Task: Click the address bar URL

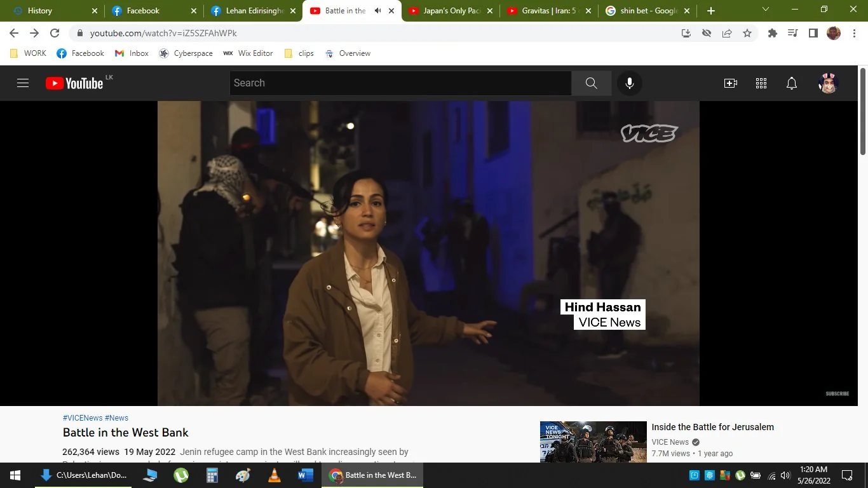Action: click(163, 33)
